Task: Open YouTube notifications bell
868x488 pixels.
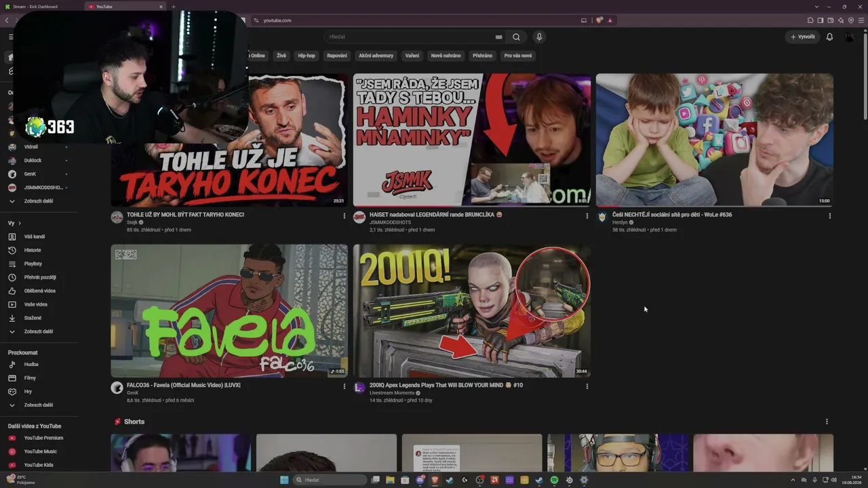Action: pos(829,37)
